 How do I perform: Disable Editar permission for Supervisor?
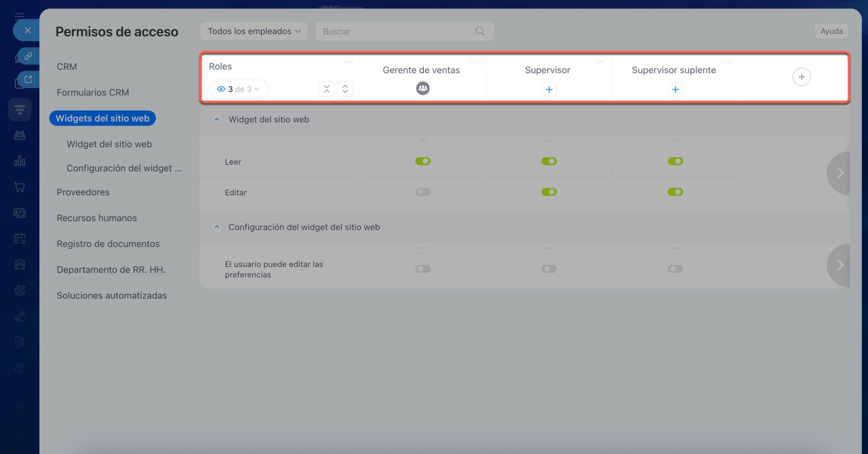pos(549,192)
